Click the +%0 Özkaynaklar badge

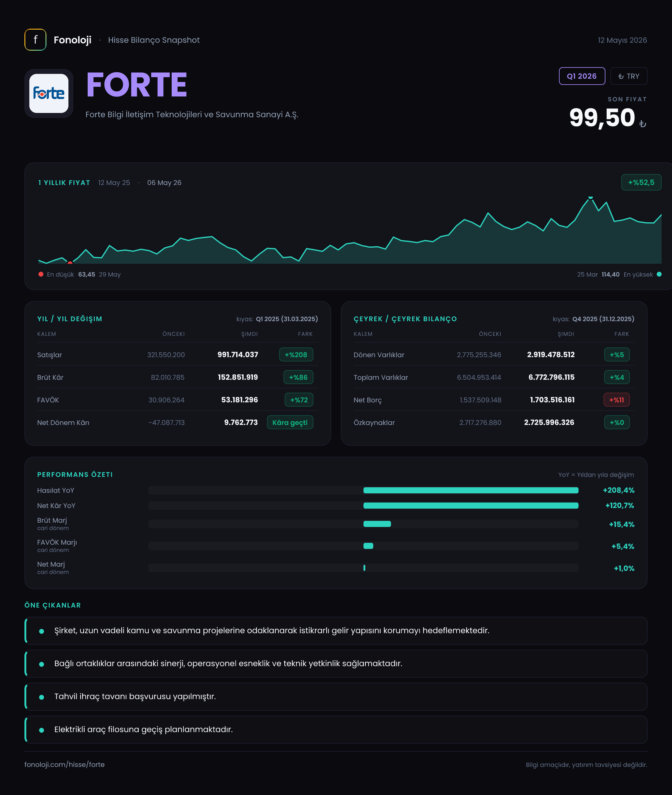coord(617,422)
